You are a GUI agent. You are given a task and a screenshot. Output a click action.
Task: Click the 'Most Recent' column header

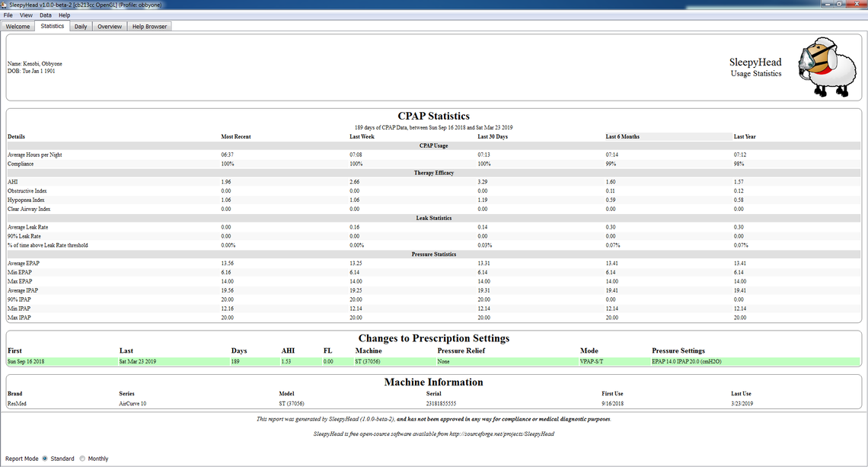pos(236,137)
